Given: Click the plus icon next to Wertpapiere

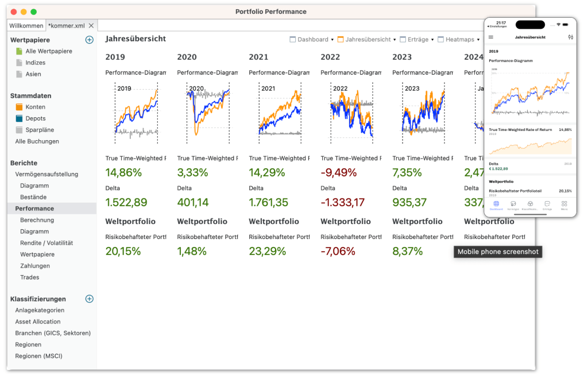Looking at the screenshot, I should tap(90, 40).
